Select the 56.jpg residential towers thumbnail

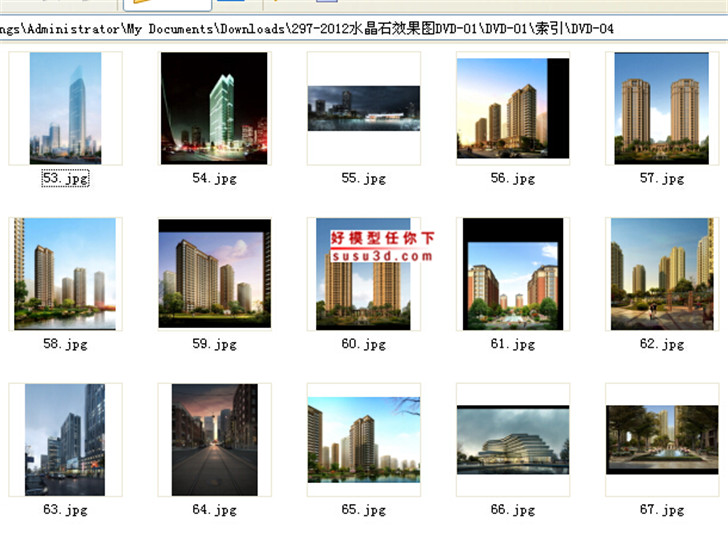click(x=513, y=108)
